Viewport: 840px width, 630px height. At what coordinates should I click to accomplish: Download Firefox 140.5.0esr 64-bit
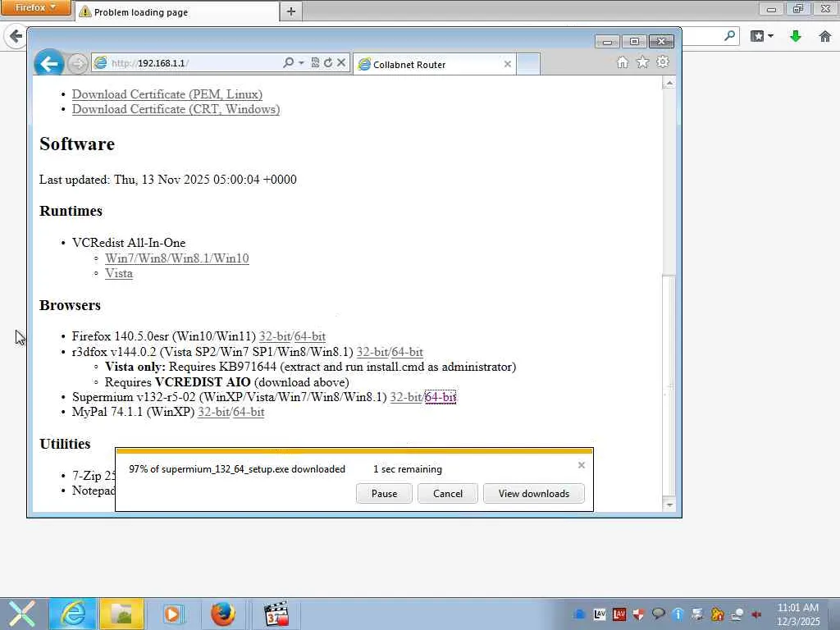point(309,336)
